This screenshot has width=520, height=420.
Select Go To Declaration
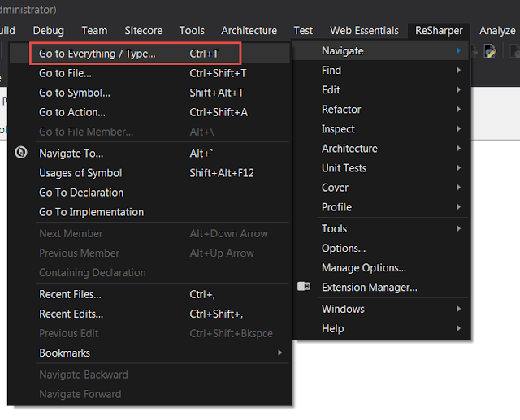click(x=149, y=193)
